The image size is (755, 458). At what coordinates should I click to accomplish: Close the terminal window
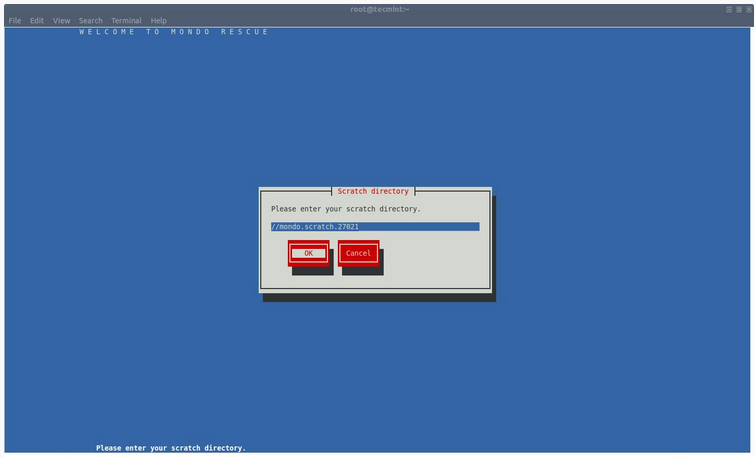[x=747, y=9]
